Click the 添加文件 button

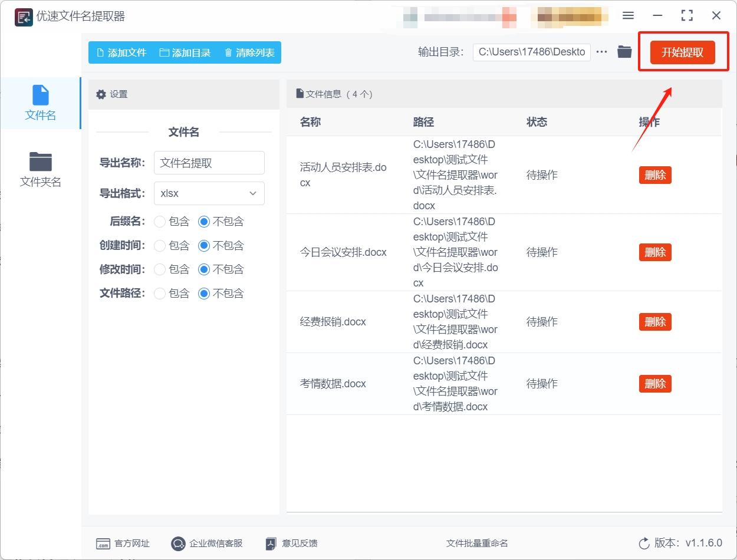121,52
